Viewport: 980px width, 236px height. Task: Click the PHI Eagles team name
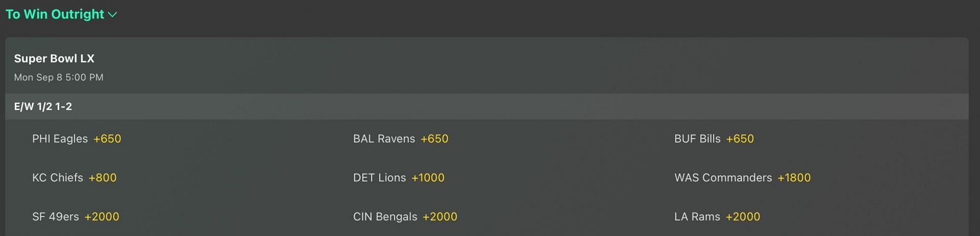click(60, 139)
